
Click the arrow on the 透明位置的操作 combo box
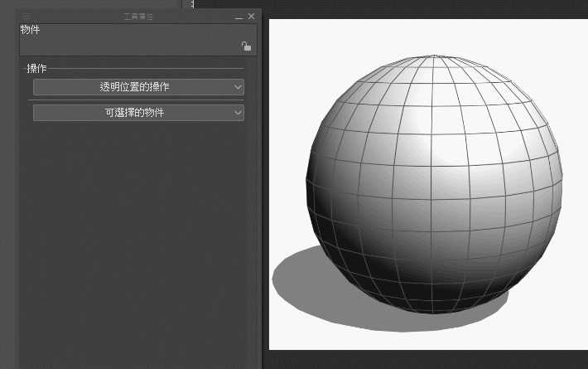coord(239,87)
